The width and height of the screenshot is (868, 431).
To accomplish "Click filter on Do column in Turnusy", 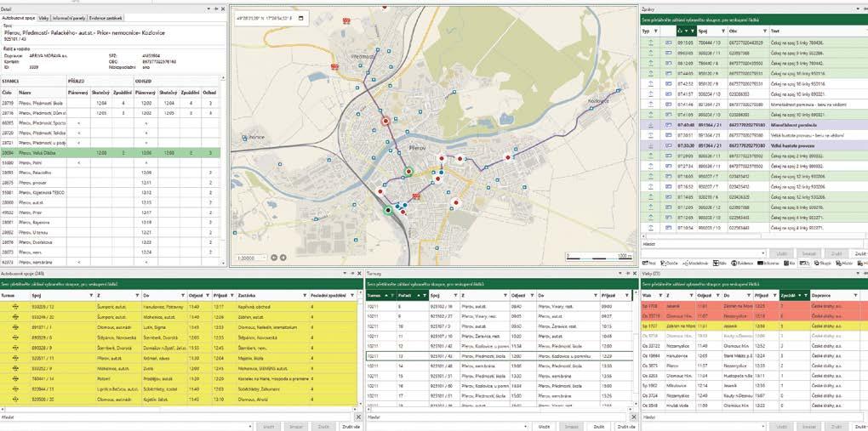I will click(595, 296).
